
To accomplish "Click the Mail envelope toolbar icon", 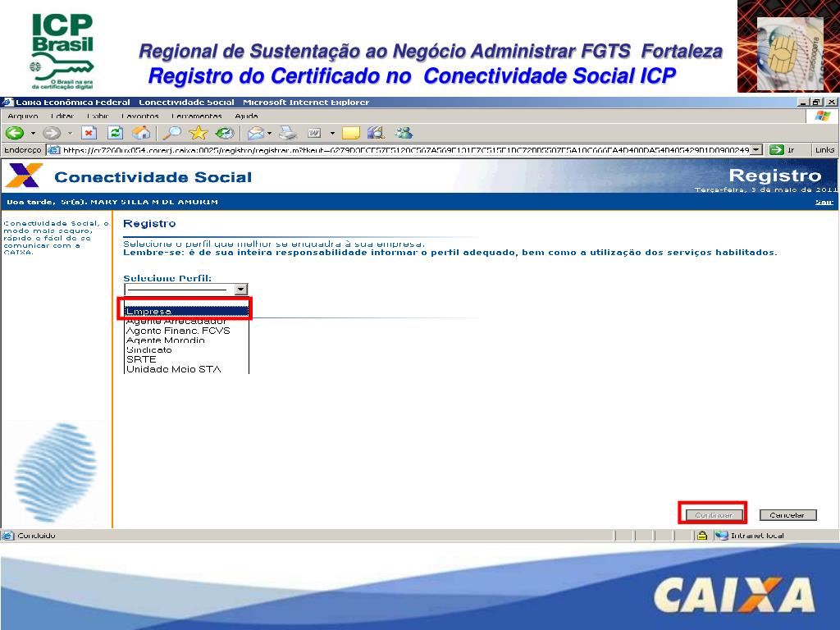I will pos(256,133).
